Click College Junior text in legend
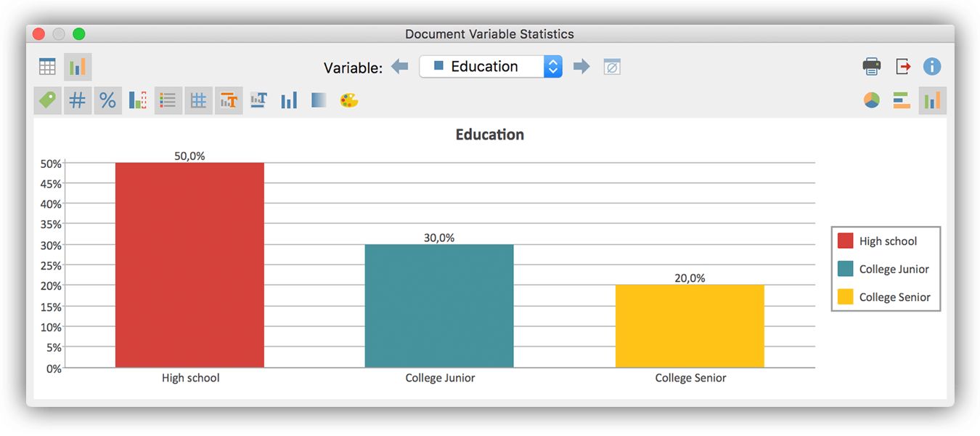 click(x=894, y=269)
